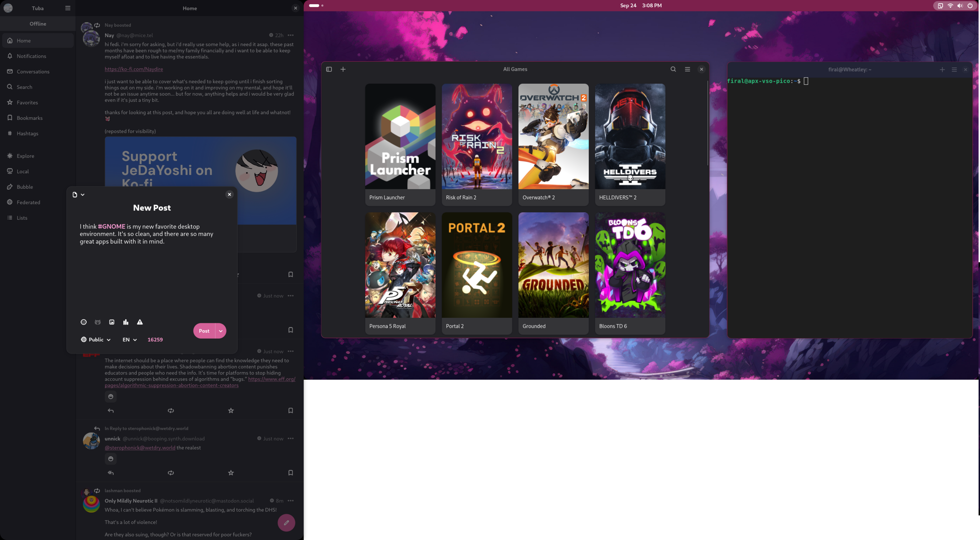Open Notifications in the Tuba sidebar

pos(31,56)
